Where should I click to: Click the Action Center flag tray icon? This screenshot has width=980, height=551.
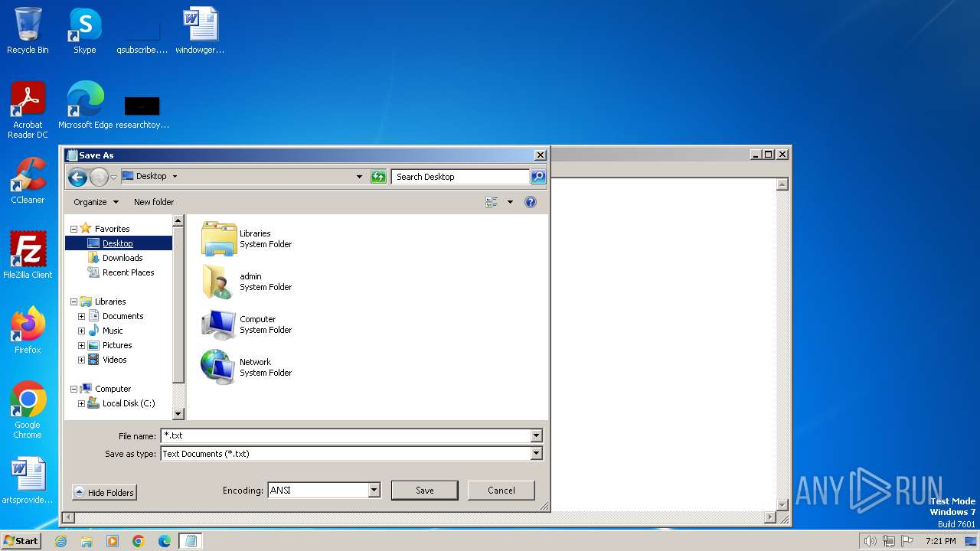pyautogui.click(x=907, y=541)
